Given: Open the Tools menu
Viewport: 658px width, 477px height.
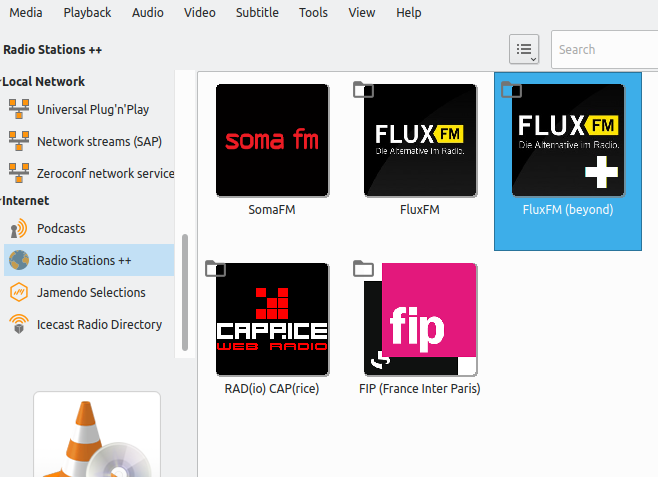Looking at the screenshot, I should coord(313,13).
